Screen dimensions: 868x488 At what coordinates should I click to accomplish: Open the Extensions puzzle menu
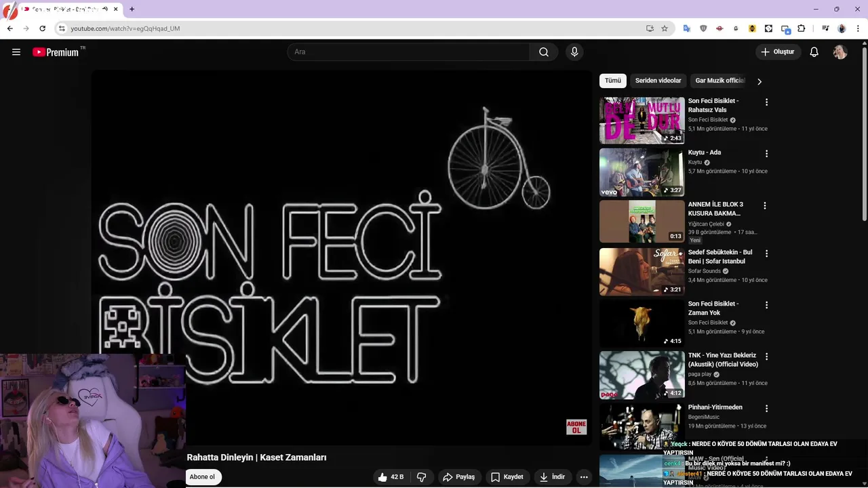802,28
